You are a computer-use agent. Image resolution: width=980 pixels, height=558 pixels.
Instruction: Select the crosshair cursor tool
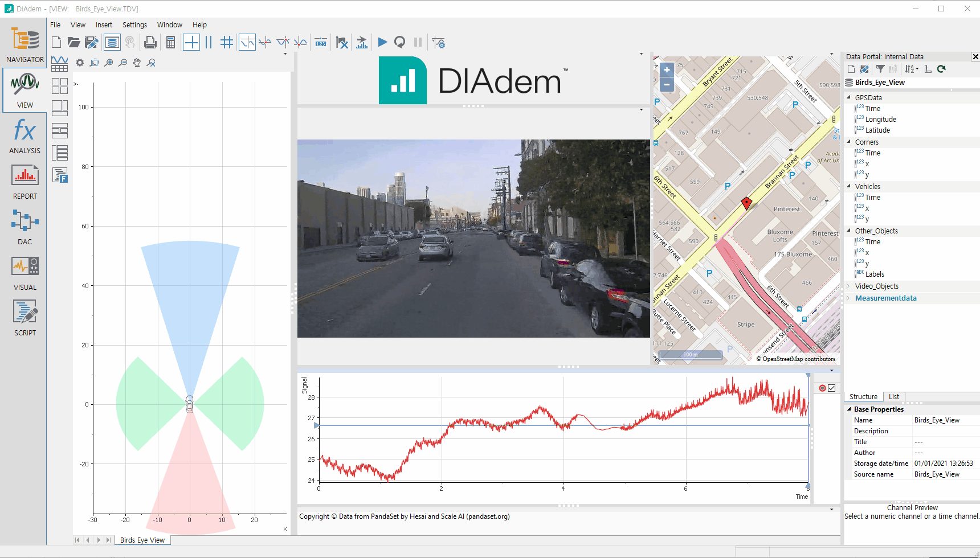pyautogui.click(x=191, y=42)
